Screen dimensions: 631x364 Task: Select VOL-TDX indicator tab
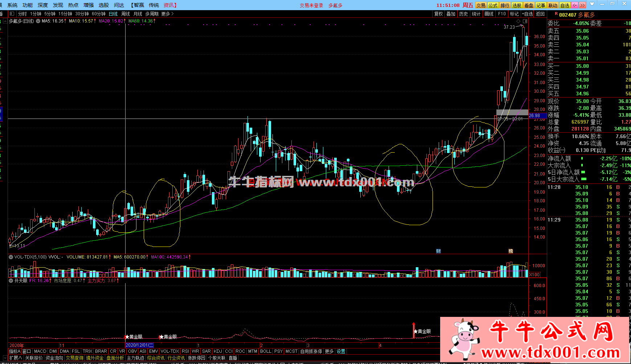click(170, 351)
